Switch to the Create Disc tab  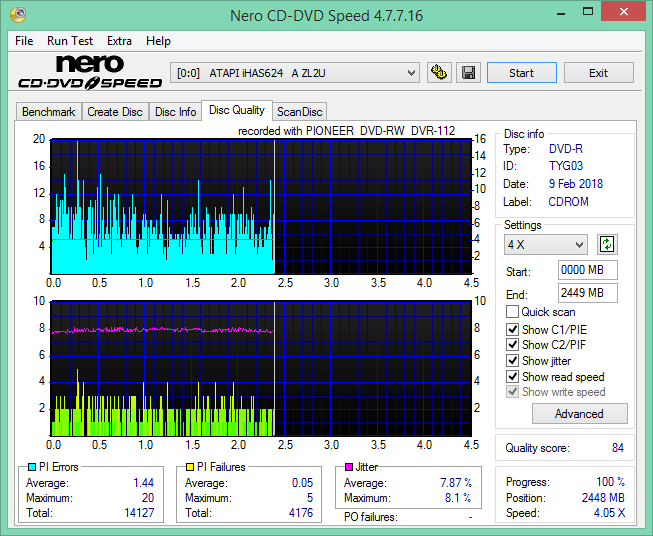point(115,112)
